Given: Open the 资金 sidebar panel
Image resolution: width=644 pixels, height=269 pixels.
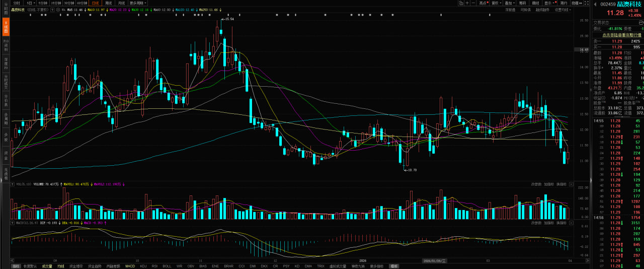Looking at the screenshot, I should coord(6,155).
